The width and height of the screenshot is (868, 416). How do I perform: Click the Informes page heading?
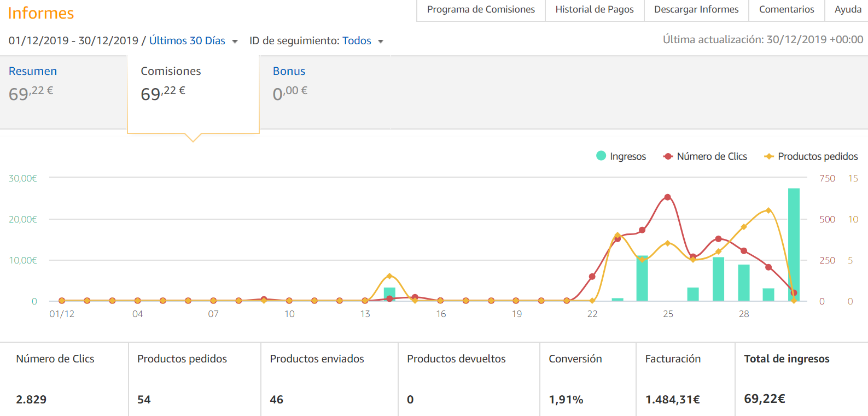click(x=41, y=13)
